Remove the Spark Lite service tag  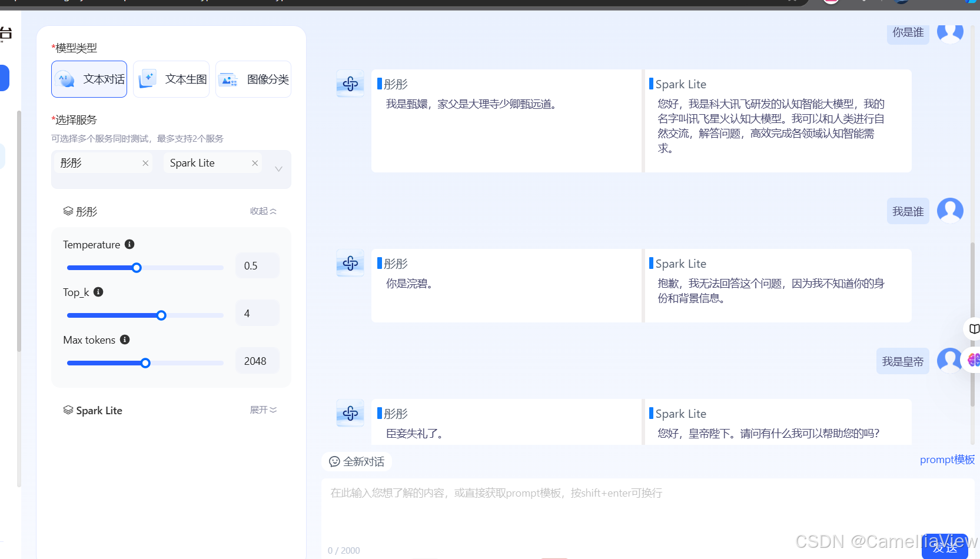255,163
